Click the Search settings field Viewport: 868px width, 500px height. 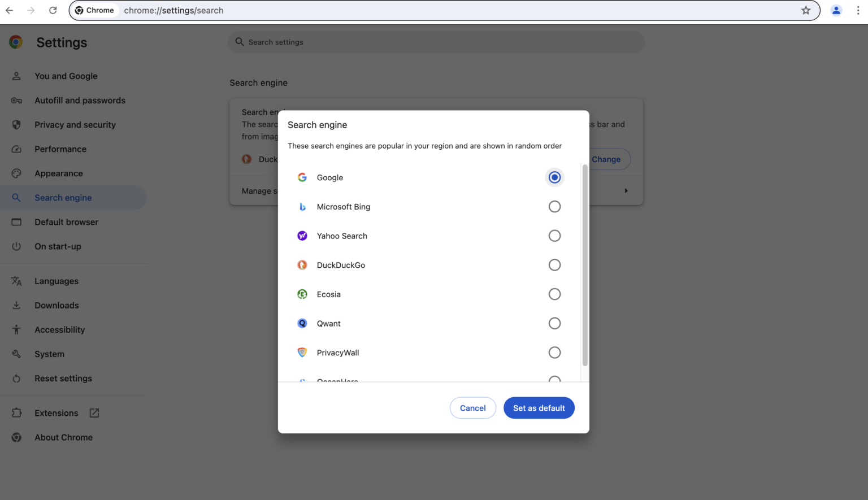(x=436, y=42)
